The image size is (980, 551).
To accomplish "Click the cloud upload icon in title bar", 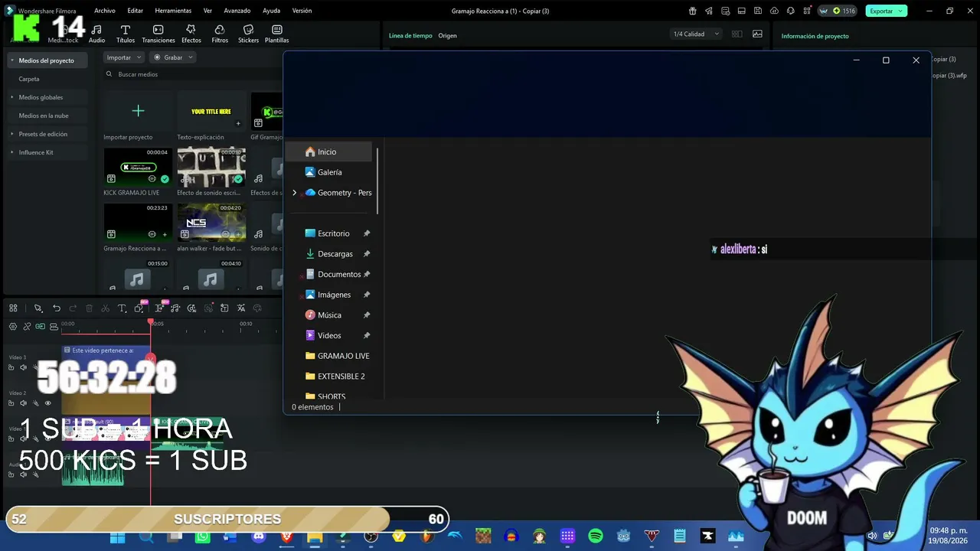I will tap(774, 11).
